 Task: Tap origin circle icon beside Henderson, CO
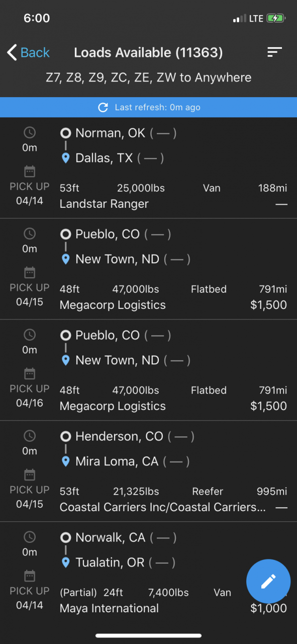(65, 436)
